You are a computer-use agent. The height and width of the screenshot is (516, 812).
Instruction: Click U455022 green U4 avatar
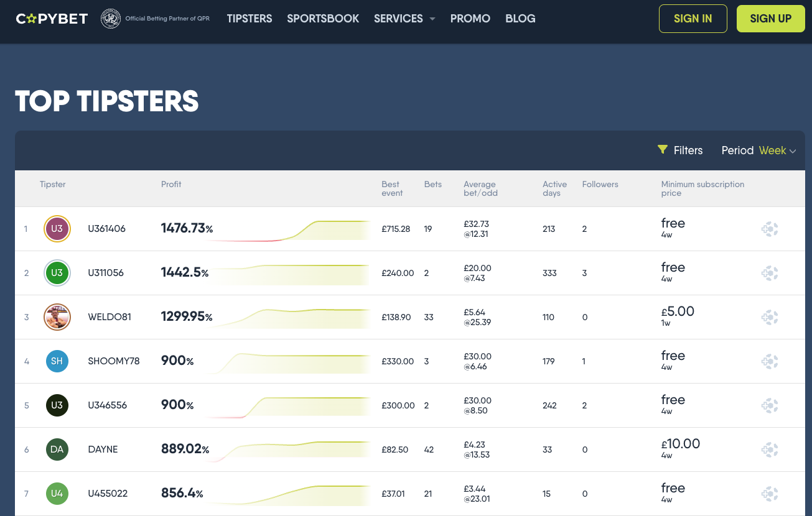pyautogui.click(x=57, y=494)
